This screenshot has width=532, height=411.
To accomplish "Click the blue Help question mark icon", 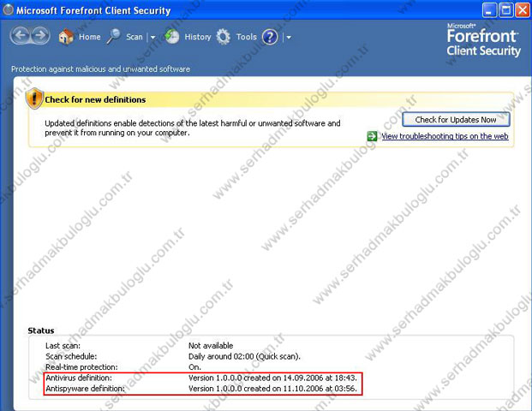I will coord(270,37).
